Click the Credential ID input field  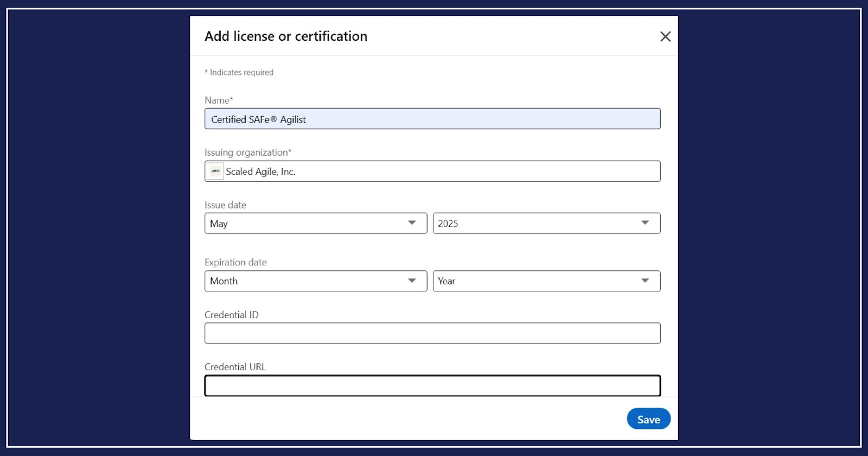coord(432,333)
